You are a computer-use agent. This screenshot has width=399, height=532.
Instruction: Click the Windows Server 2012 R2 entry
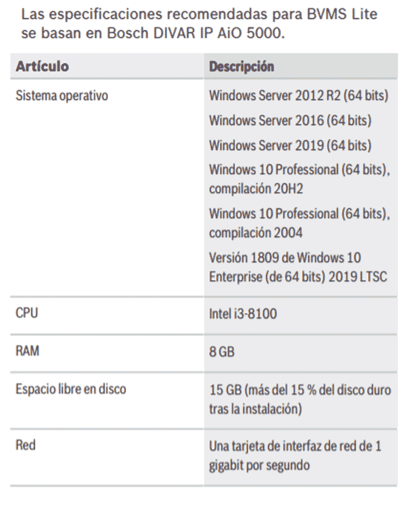click(298, 96)
